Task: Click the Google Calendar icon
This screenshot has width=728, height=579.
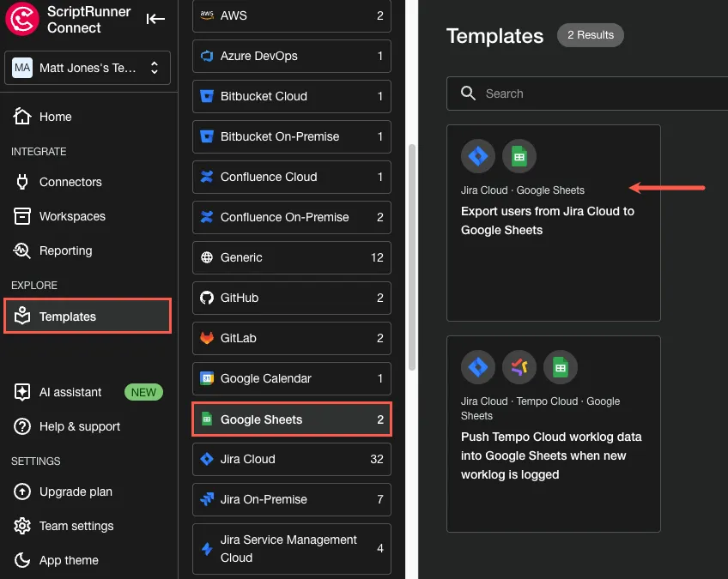Action: click(207, 378)
